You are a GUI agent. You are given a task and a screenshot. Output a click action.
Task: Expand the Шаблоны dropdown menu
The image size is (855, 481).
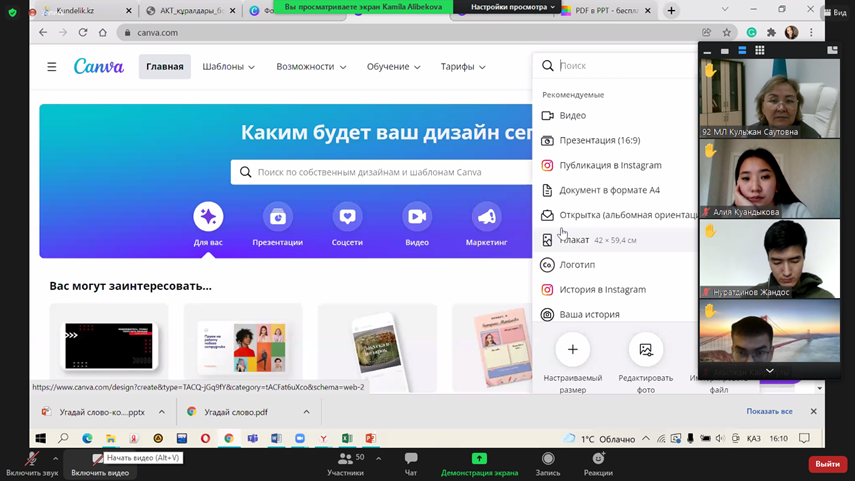pyautogui.click(x=228, y=67)
